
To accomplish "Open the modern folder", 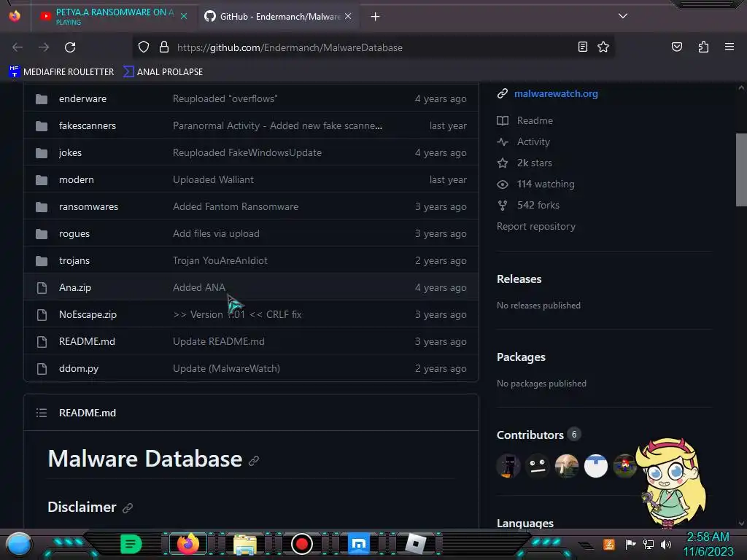I will (x=76, y=179).
